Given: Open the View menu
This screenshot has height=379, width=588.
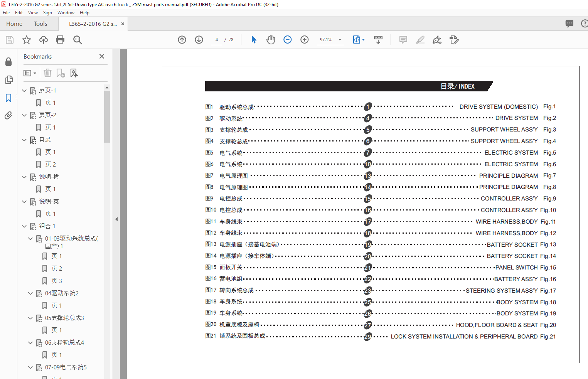Looking at the screenshot, I should click(x=33, y=13).
